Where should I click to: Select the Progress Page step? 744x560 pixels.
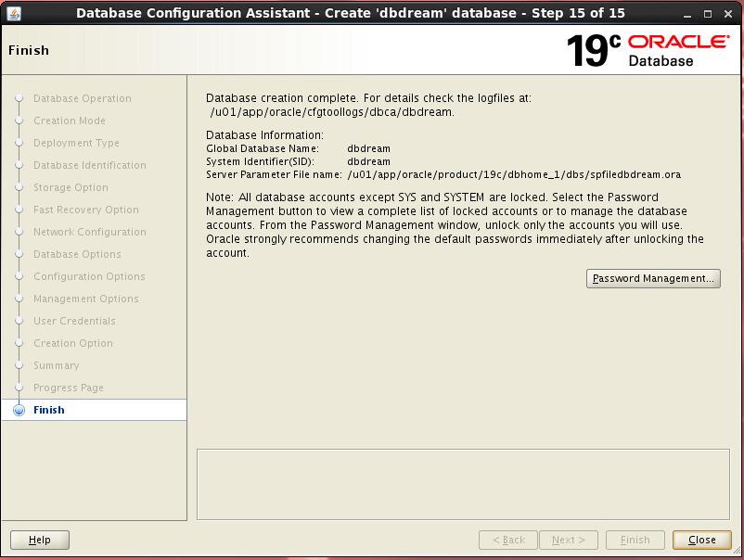click(x=68, y=388)
